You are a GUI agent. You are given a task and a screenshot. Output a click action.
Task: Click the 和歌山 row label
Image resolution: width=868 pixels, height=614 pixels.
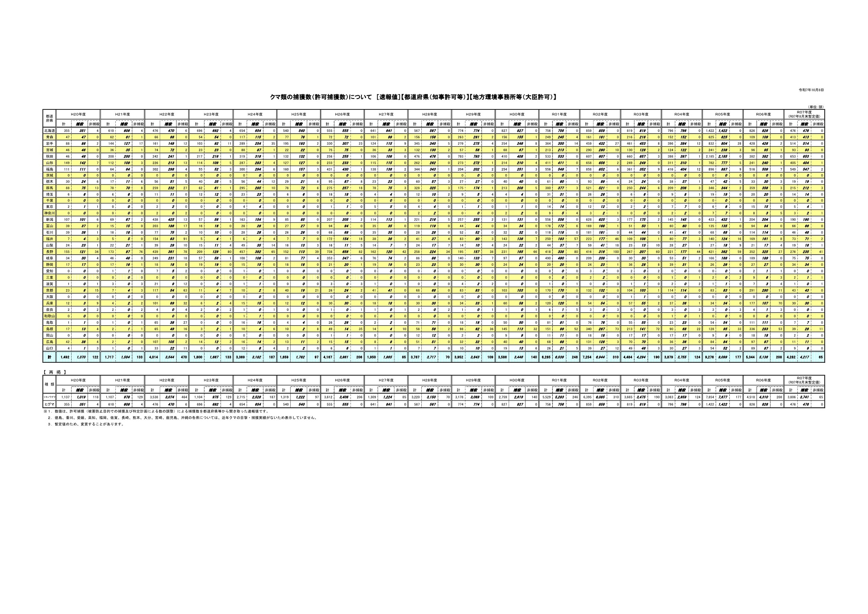(x=49, y=316)
